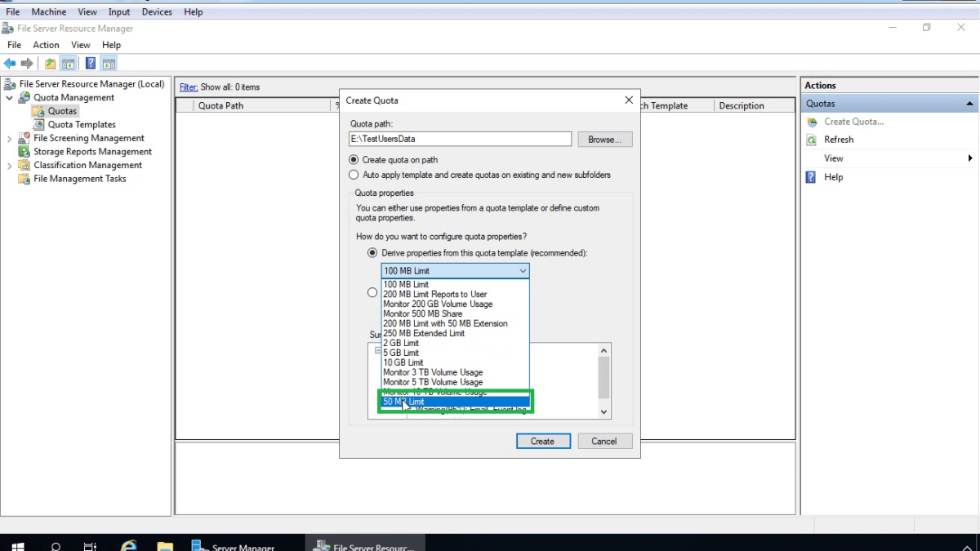Click the Browse... button for quota path
980x551 pixels.
click(605, 140)
